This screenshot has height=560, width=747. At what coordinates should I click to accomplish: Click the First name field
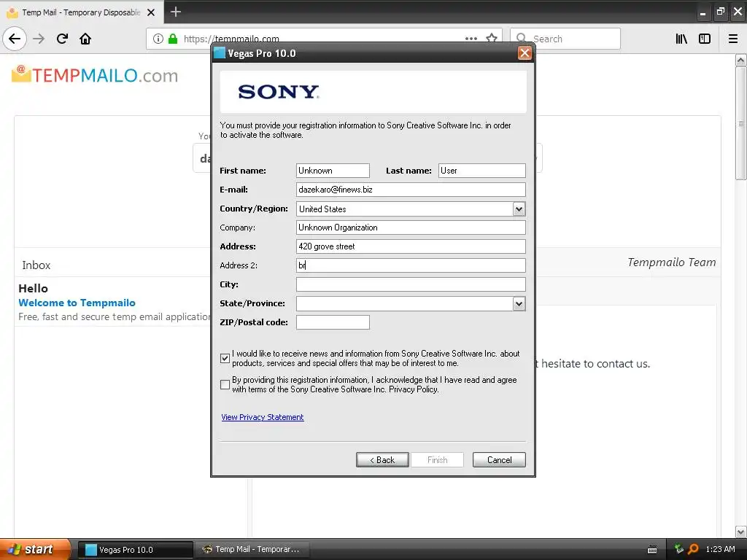tap(333, 171)
